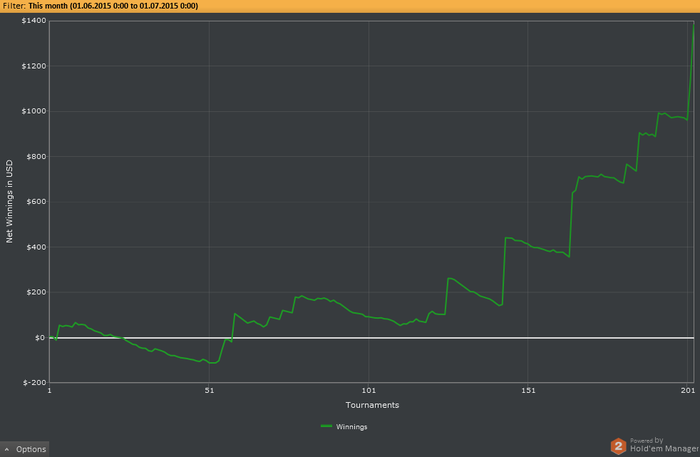Click the x-axis label 101
Viewport: 700px width, 457px height.
coord(369,391)
